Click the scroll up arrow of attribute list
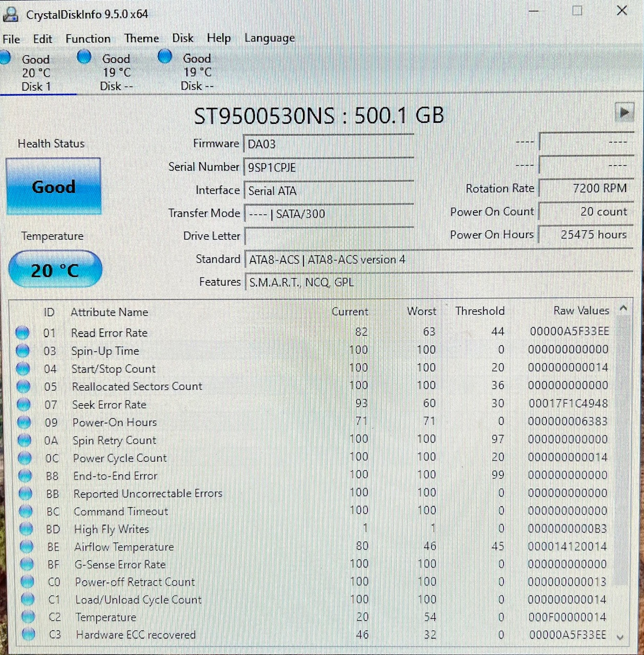 click(x=623, y=308)
